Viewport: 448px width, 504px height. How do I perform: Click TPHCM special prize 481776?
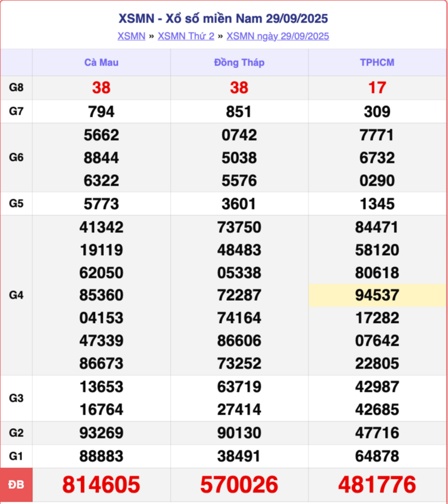pyautogui.click(x=377, y=485)
